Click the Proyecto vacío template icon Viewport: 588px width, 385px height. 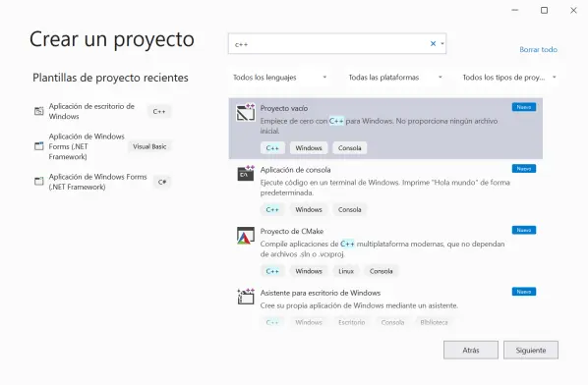[x=246, y=112]
